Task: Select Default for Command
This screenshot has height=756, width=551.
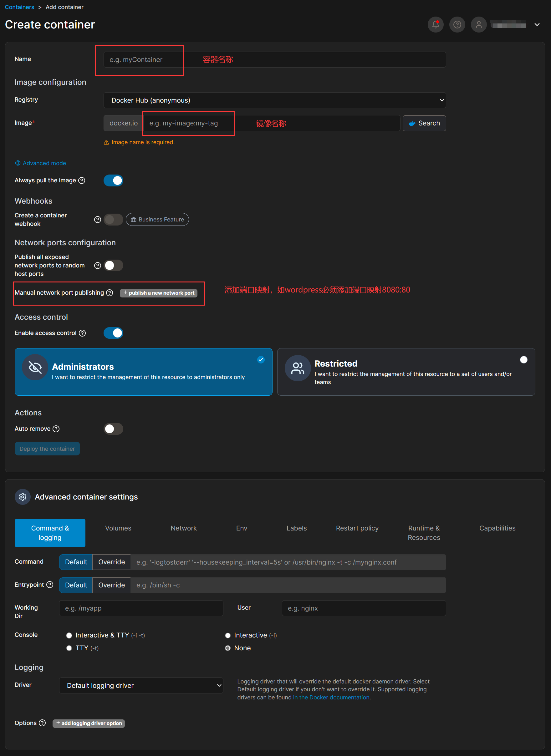Action: (x=76, y=562)
